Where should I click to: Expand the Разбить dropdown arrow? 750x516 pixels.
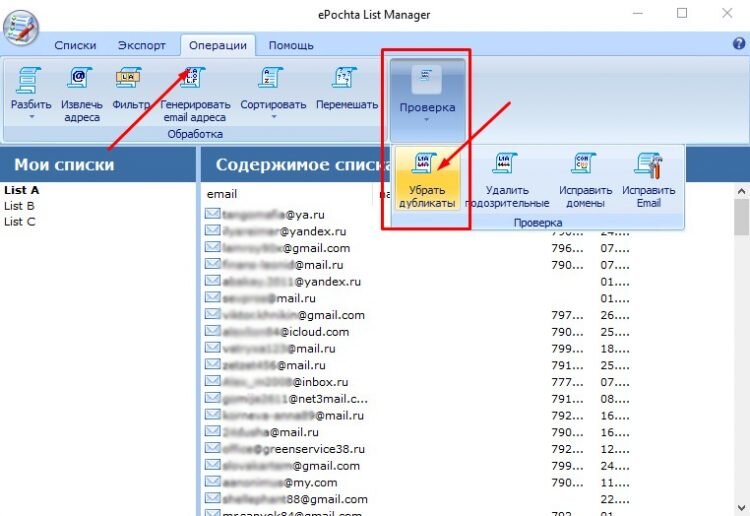click(32, 117)
